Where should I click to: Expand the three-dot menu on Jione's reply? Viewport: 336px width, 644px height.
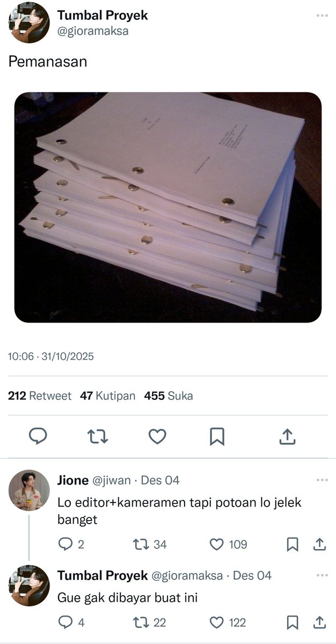pos(322,480)
